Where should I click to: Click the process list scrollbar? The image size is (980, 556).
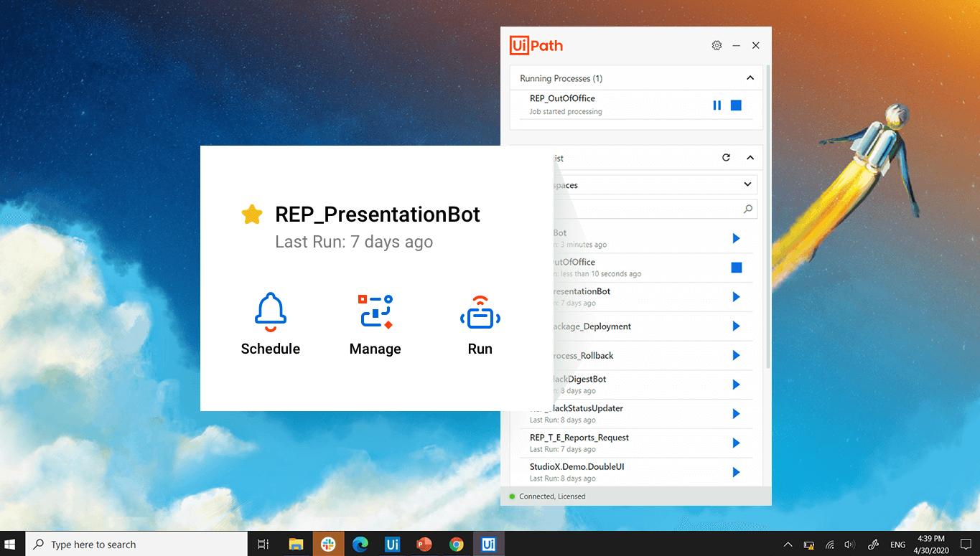tap(768, 215)
